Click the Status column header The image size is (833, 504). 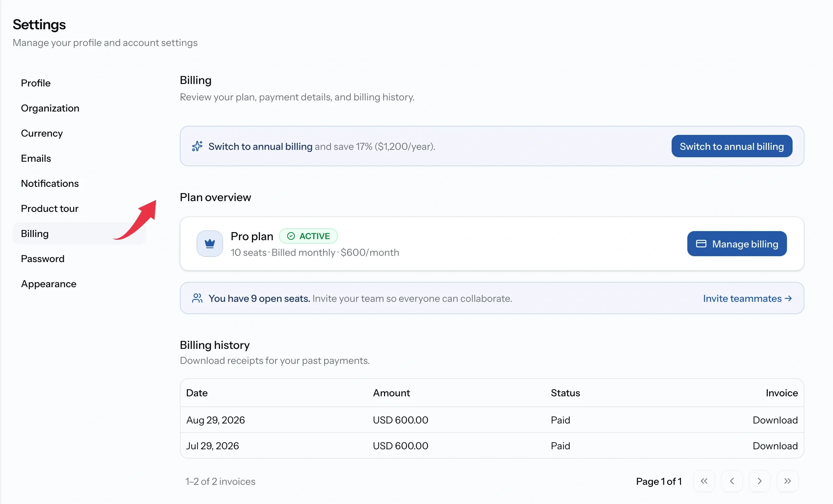[x=565, y=393]
